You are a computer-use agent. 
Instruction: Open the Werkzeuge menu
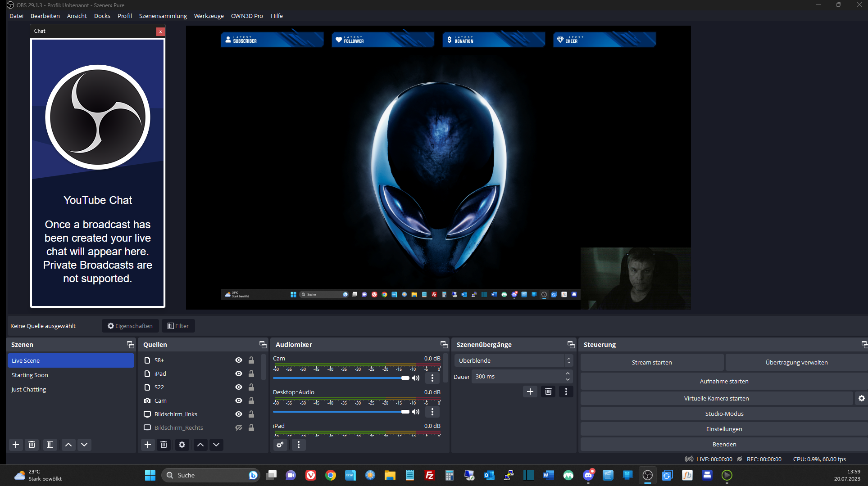(209, 16)
